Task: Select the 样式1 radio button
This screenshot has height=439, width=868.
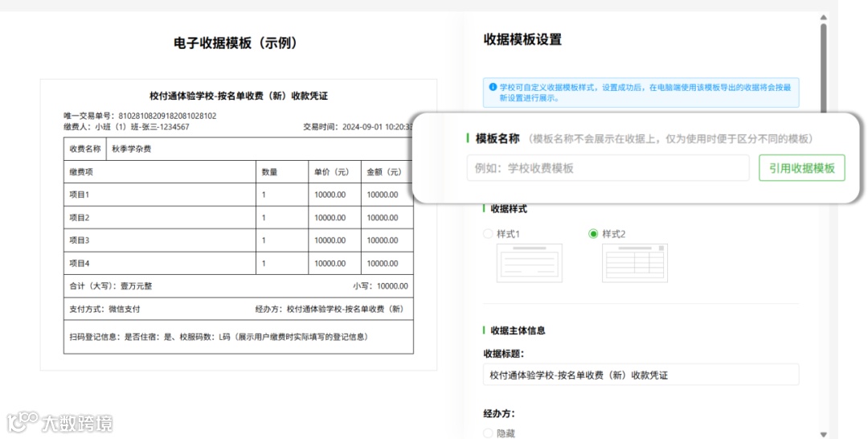Action: click(x=488, y=234)
